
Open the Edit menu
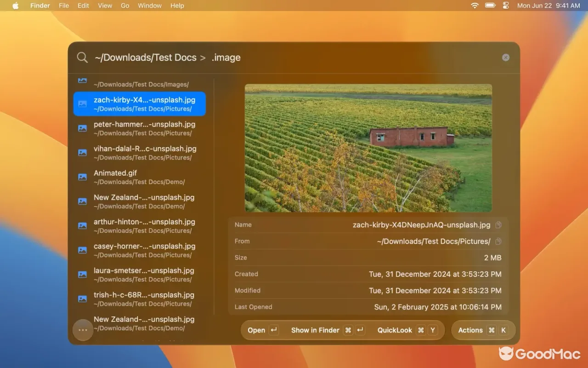[x=83, y=6]
